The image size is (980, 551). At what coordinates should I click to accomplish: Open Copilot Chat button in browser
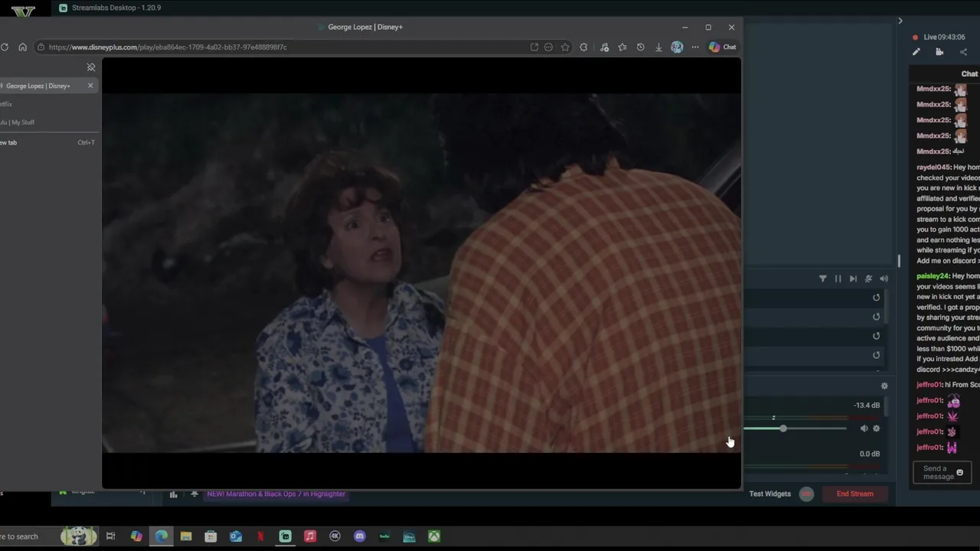[722, 47]
